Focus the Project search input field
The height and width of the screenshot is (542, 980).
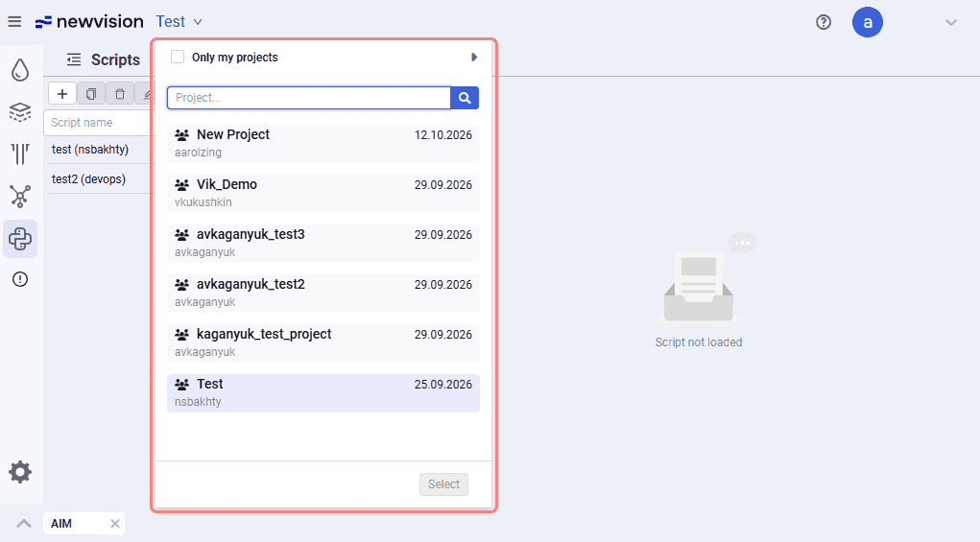click(309, 98)
